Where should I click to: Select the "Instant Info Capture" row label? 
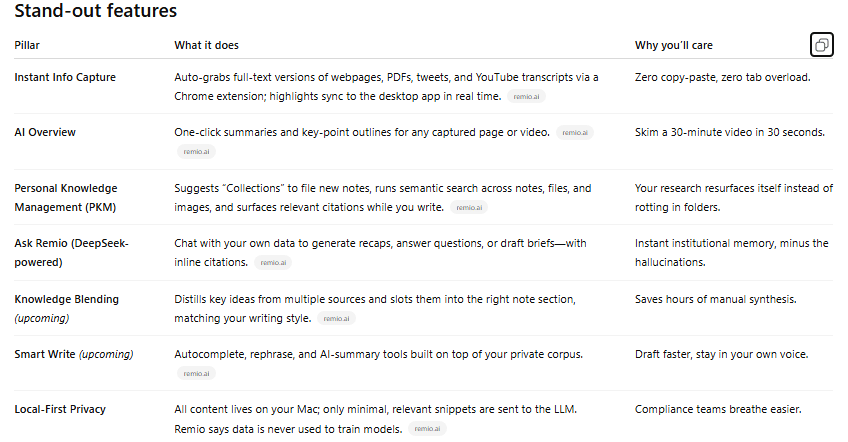[x=65, y=77]
